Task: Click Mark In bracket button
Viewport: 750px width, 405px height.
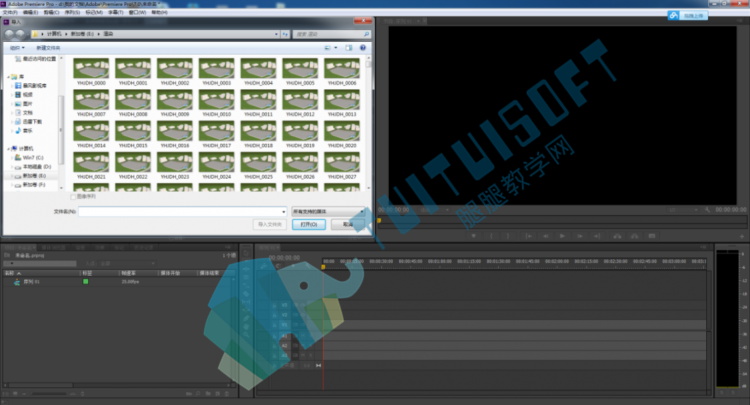Action: tap(491, 236)
